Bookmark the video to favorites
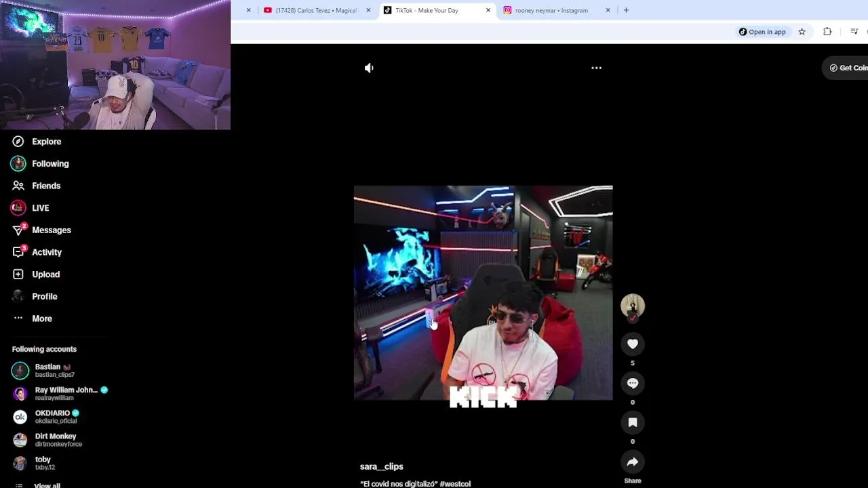 (633, 423)
